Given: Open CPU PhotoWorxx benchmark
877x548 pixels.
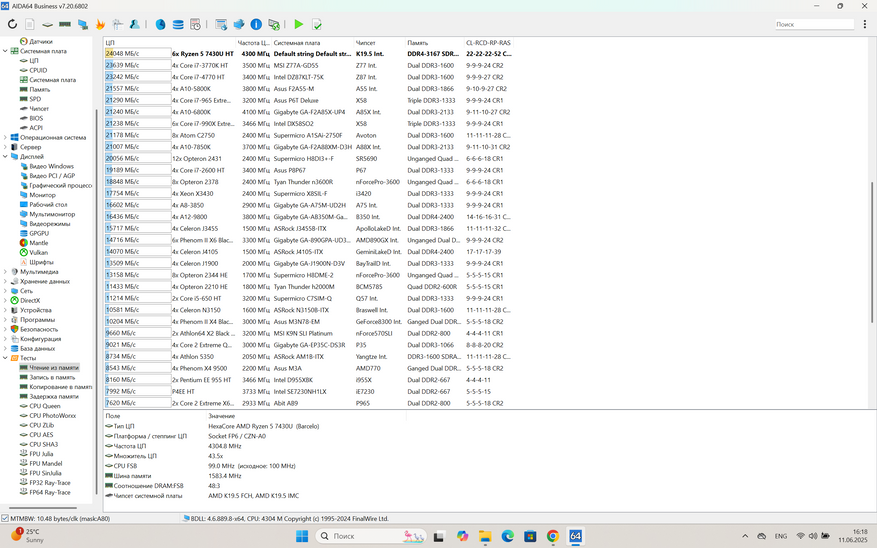Looking at the screenshot, I should point(53,415).
